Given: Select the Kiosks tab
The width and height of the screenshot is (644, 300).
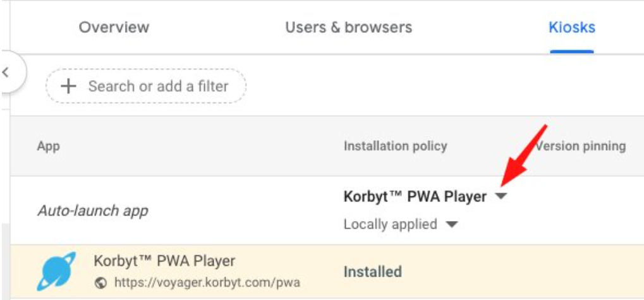Looking at the screenshot, I should 572,27.
